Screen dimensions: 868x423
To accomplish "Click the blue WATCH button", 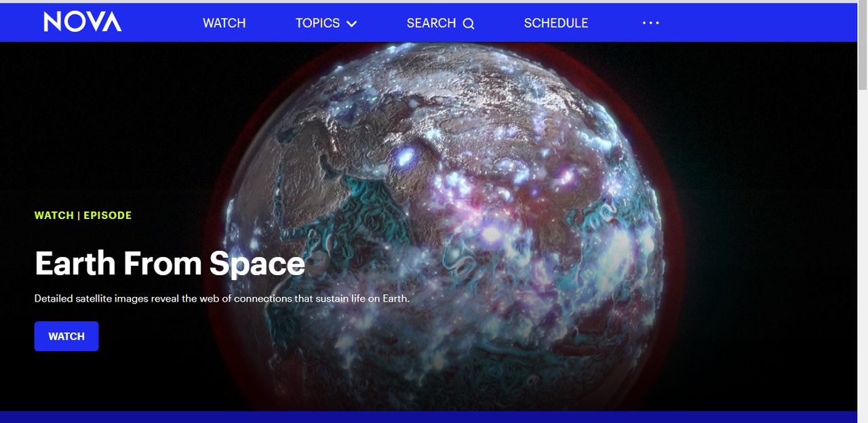I will (x=66, y=336).
